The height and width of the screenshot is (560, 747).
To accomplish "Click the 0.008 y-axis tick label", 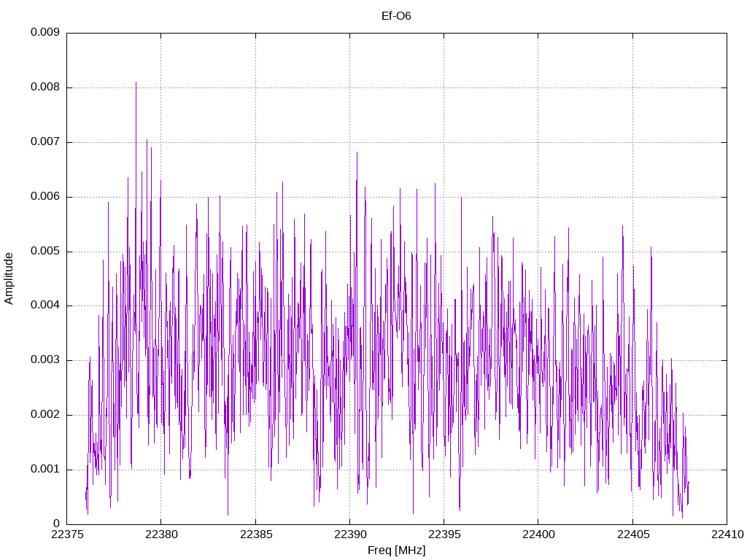I will [x=45, y=87].
